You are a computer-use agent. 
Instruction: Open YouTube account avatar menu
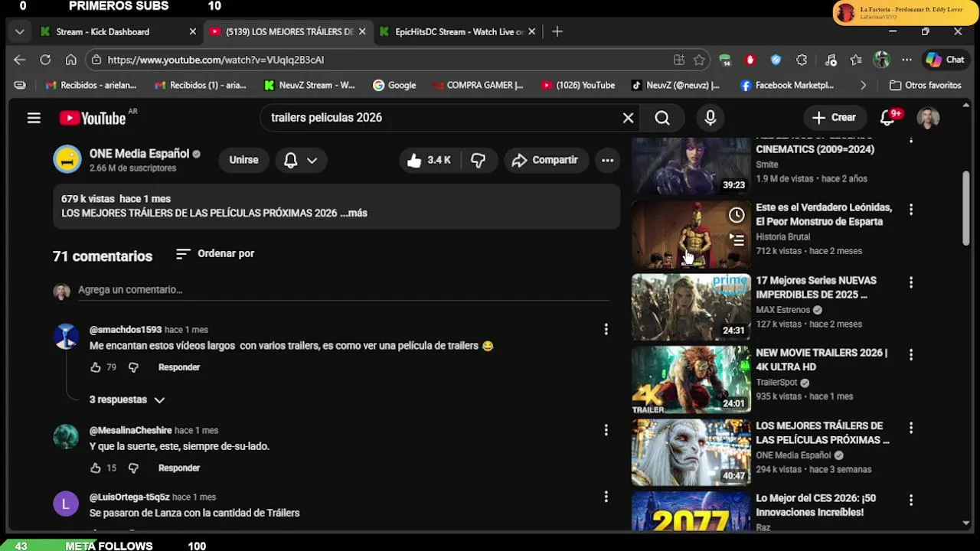(928, 118)
